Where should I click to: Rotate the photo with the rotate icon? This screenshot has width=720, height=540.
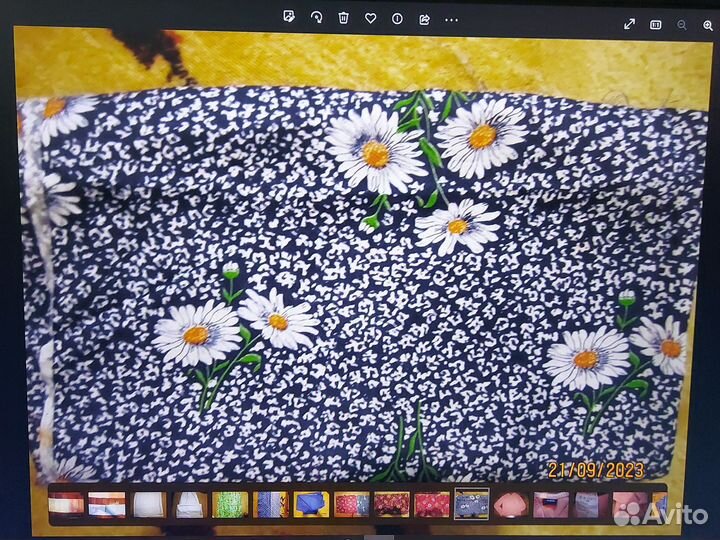pos(316,18)
